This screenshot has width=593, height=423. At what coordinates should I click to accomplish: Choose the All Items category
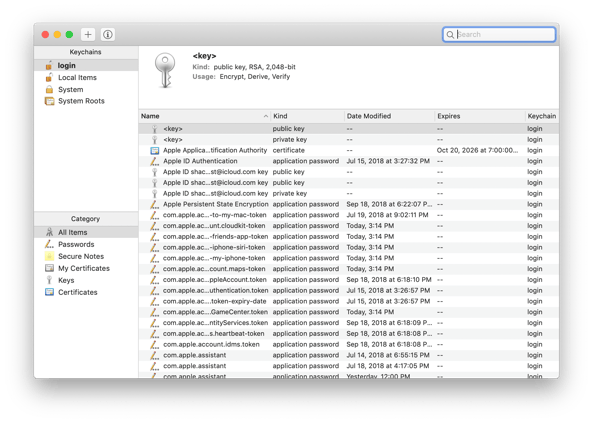[x=86, y=232]
